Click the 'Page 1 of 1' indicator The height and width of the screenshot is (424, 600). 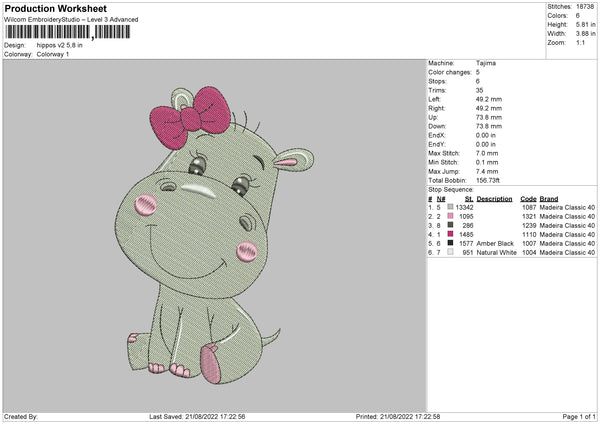coord(579,416)
